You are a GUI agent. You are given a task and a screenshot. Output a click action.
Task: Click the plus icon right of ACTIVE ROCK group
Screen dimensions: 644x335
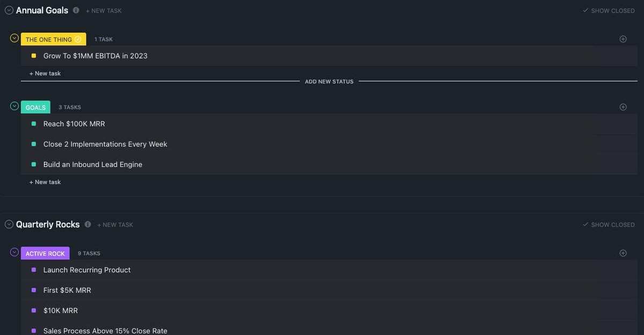tap(623, 253)
